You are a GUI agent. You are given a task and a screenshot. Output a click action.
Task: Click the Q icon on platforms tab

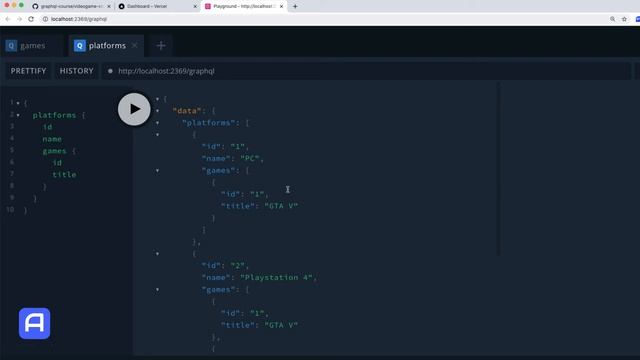click(x=80, y=46)
